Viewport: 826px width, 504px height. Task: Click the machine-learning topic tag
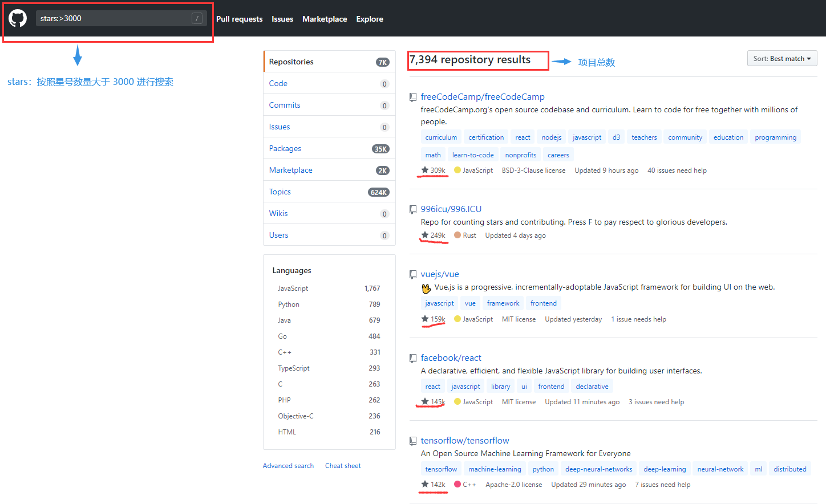coord(495,469)
